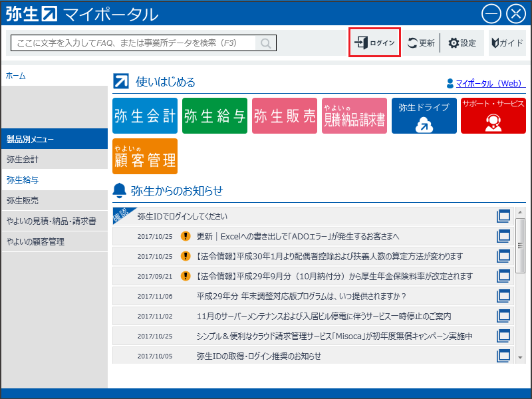Launch the 弥生会計 blue tile
532x399 pixels.
click(x=145, y=116)
